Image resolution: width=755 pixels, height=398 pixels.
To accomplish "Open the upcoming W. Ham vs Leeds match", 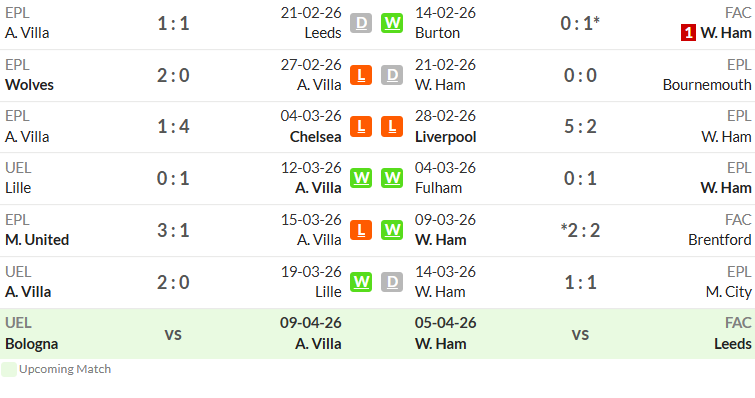I will (580, 334).
